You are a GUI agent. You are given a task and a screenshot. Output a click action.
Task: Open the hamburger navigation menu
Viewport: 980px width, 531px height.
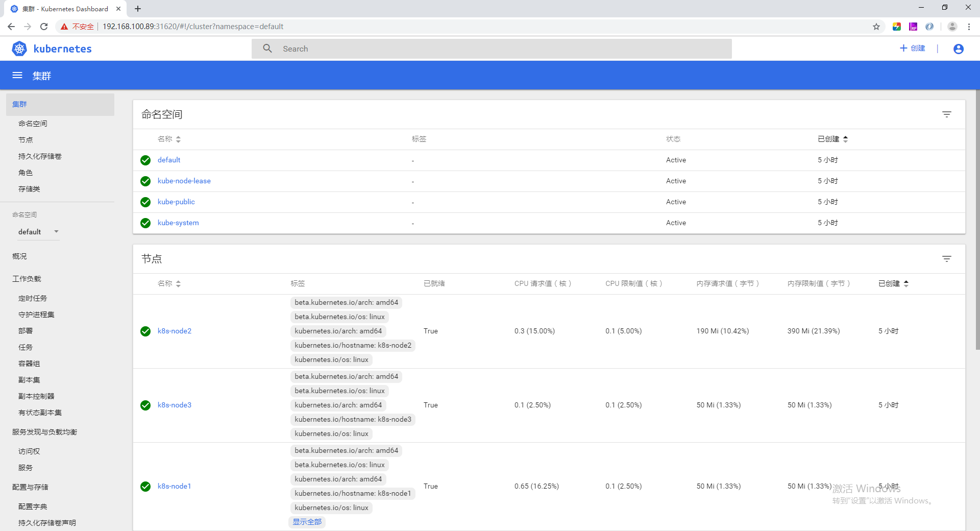point(17,76)
